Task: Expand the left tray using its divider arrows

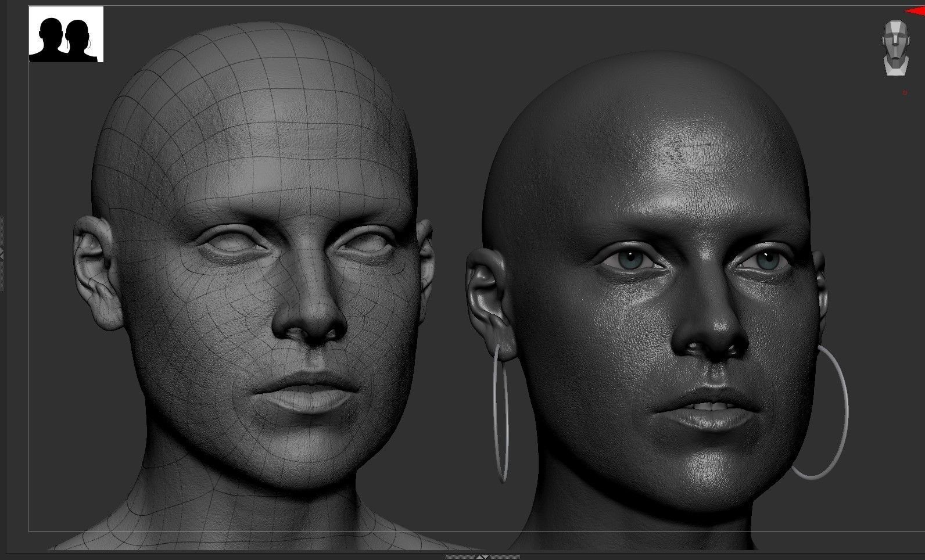Action: (x=2, y=253)
